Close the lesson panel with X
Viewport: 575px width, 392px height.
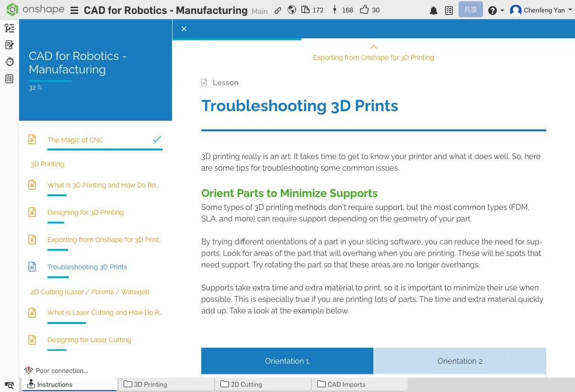click(184, 29)
